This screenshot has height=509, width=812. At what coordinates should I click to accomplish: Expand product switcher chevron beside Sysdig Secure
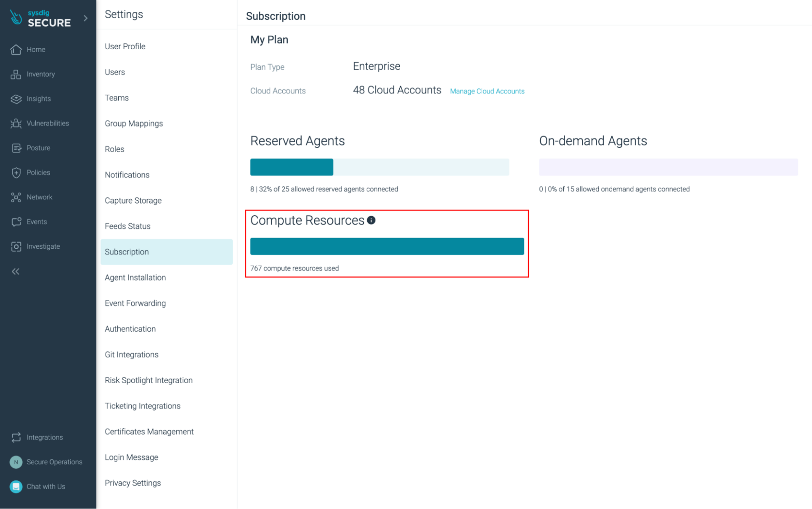pyautogui.click(x=86, y=18)
